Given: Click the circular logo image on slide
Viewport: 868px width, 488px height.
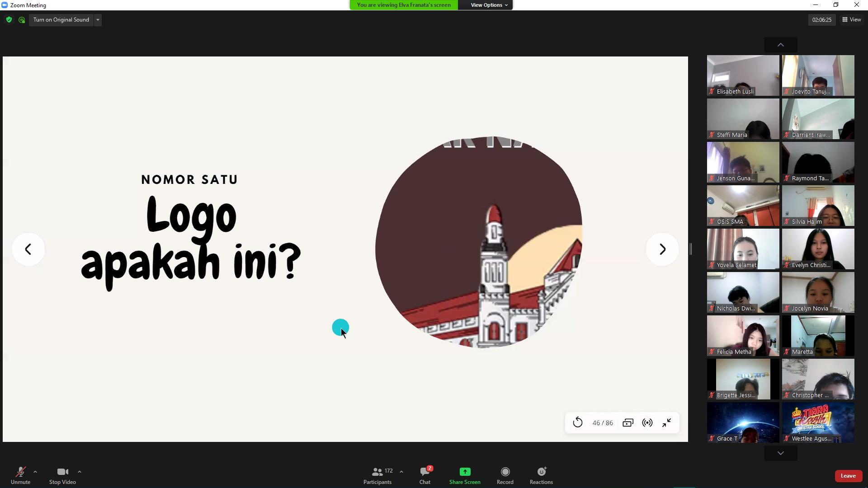Looking at the screenshot, I should tap(479, 242).
